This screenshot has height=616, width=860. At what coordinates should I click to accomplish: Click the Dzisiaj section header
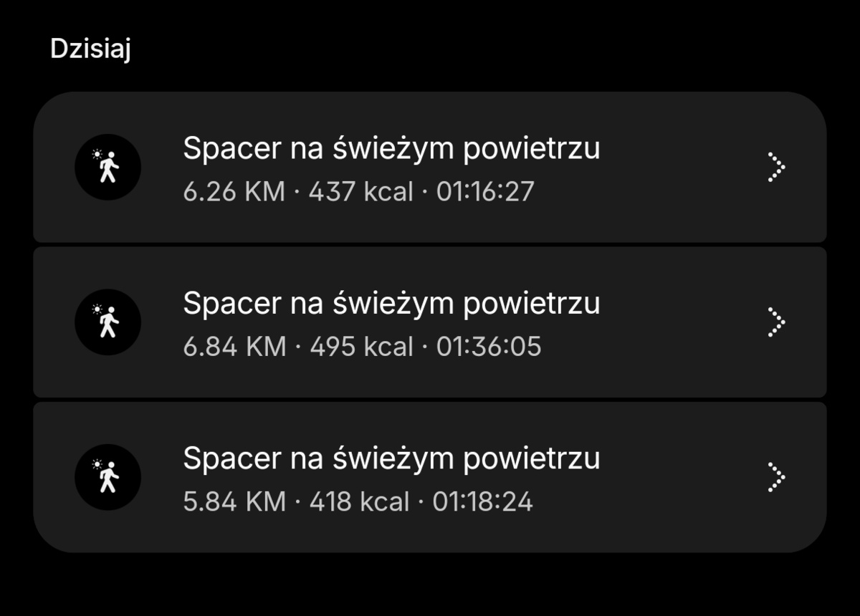(x=90, y=49)
